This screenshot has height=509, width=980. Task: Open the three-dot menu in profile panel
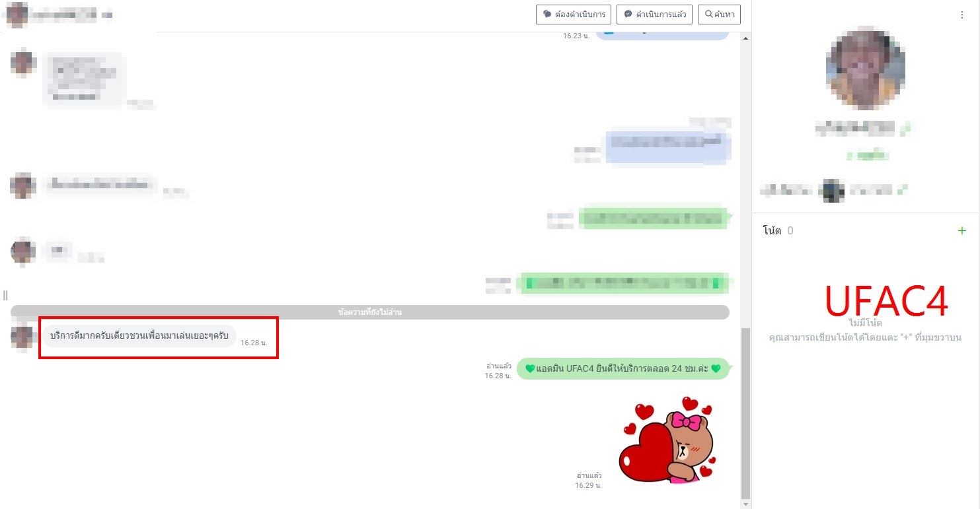click(961, 15)
